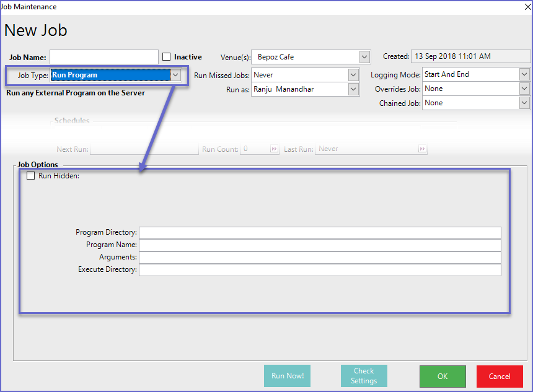The height and width of the screenshot is (392, 533).
Task: Click the Program Name input box
Action: coord(319,245)
